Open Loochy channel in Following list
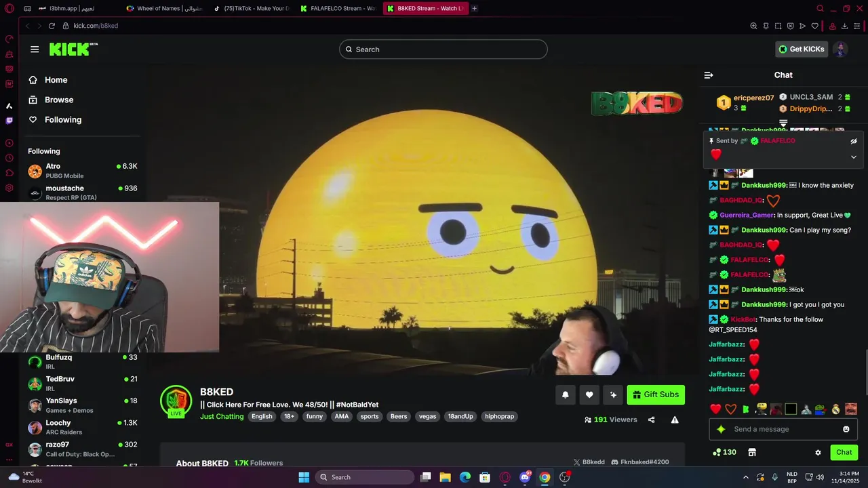 [83, 427]
